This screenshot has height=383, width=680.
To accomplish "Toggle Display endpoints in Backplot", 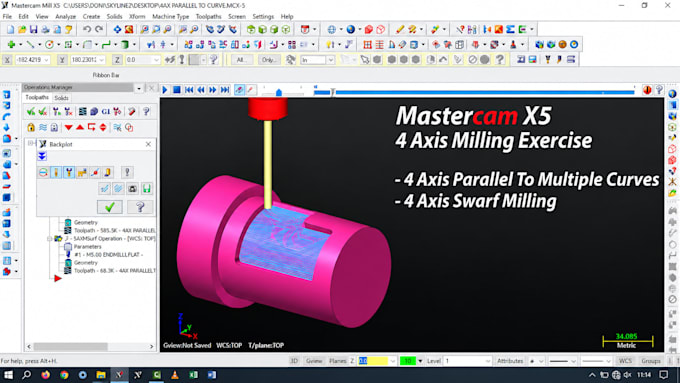I will (x=95, y=172).
